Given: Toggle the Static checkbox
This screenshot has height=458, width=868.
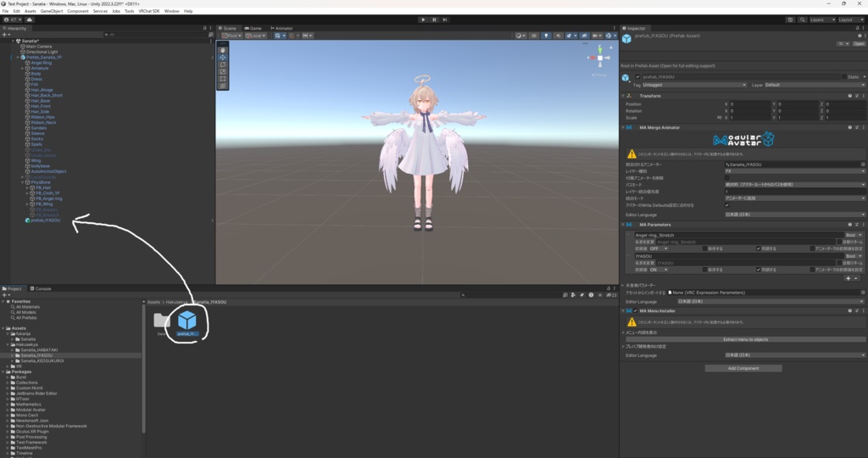Looking at the screenshot, I should pos(844,77).
